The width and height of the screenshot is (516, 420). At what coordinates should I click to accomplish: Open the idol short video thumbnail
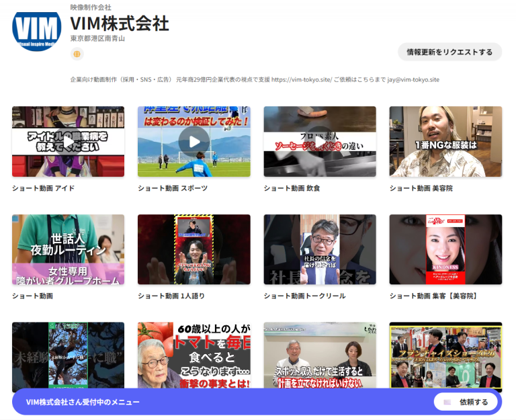tap(68, 141)
